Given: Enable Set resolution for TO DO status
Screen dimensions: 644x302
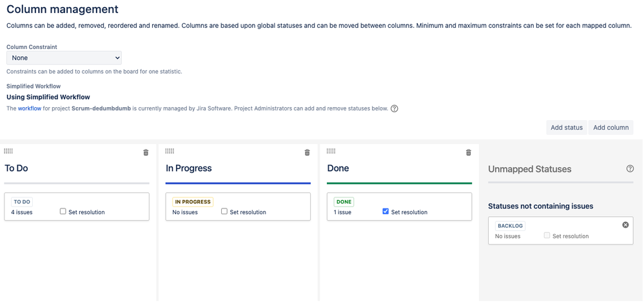Looking at the screenshot, I should [63, 211].
